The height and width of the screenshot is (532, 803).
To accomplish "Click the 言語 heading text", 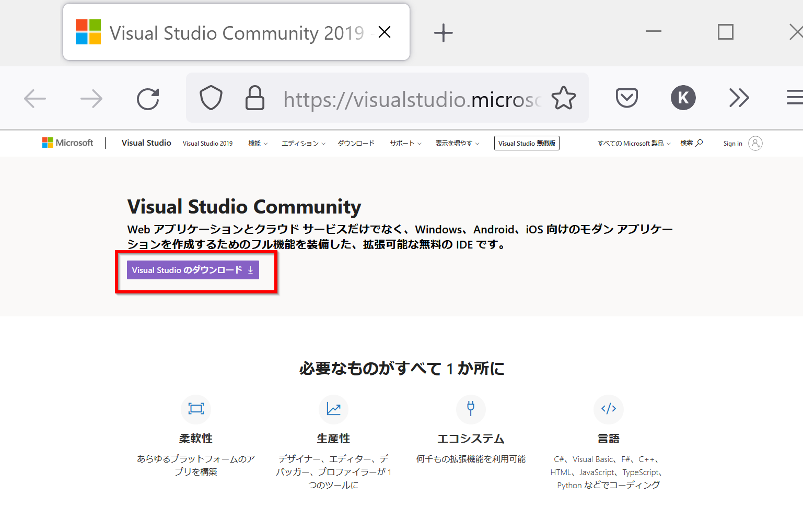I will [609, 439].
